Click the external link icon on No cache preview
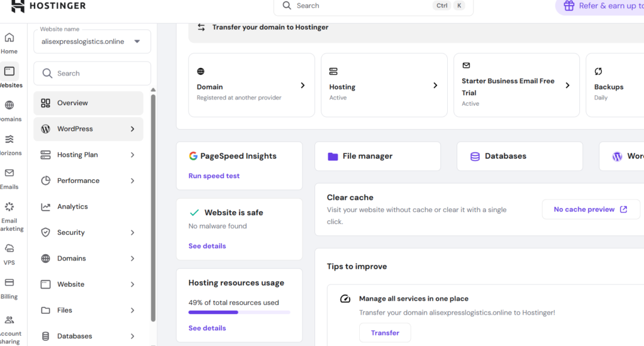 point(623,209)
